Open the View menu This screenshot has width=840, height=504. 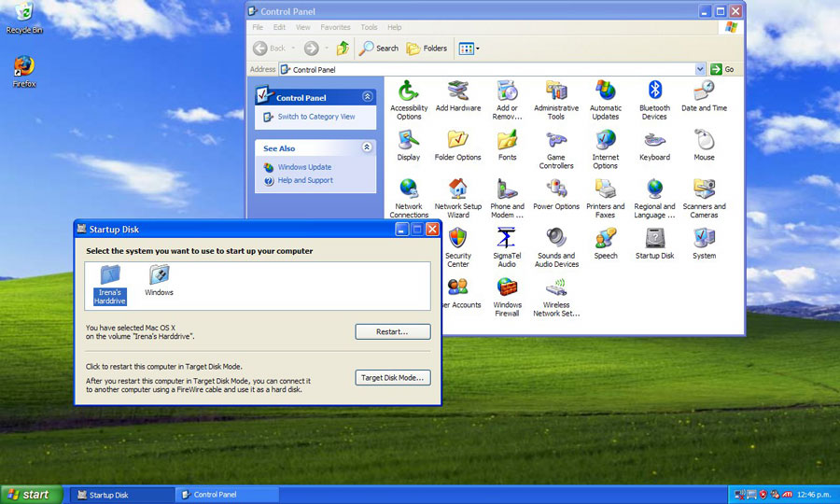tap(303, 27)
